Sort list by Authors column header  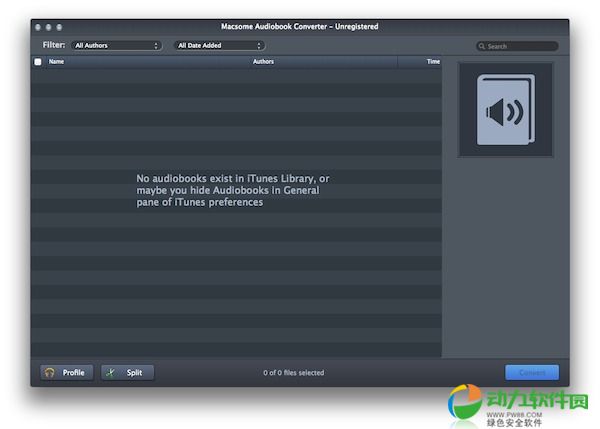pyautogui.click(x=263, y=62)
